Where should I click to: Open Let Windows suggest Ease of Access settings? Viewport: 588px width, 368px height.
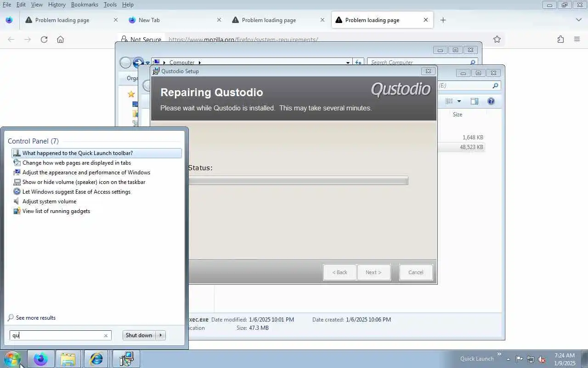click(96, 192)
